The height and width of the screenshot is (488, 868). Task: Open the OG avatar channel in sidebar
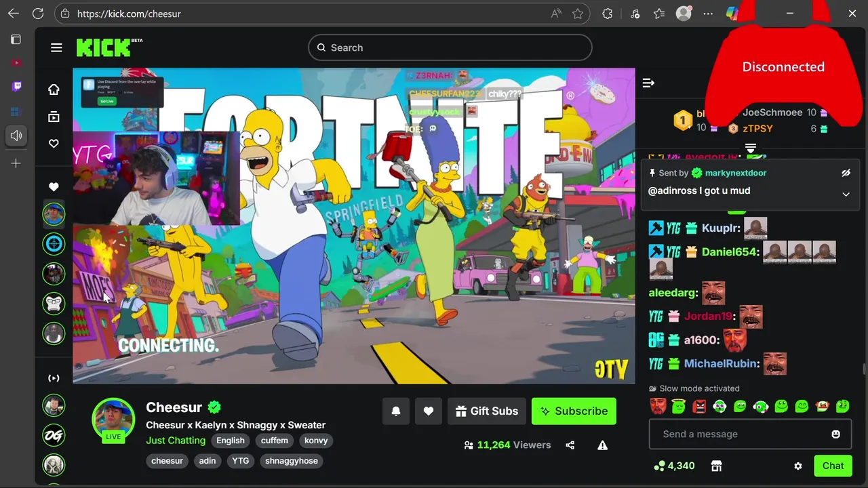point(54,435)
